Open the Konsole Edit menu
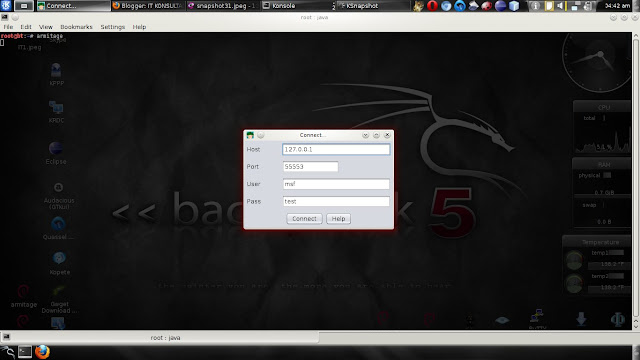The image size is (640, 360). (x=26, y=27)
